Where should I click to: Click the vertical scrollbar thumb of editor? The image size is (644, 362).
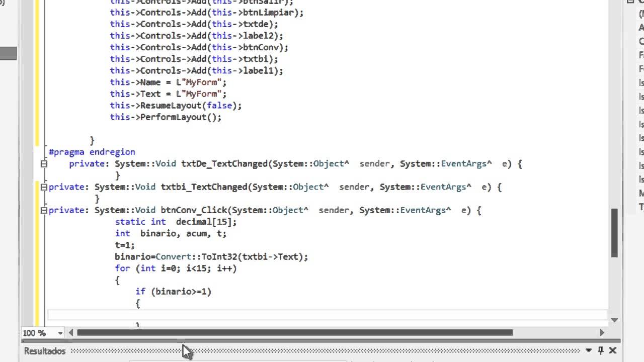click(614, 233)
